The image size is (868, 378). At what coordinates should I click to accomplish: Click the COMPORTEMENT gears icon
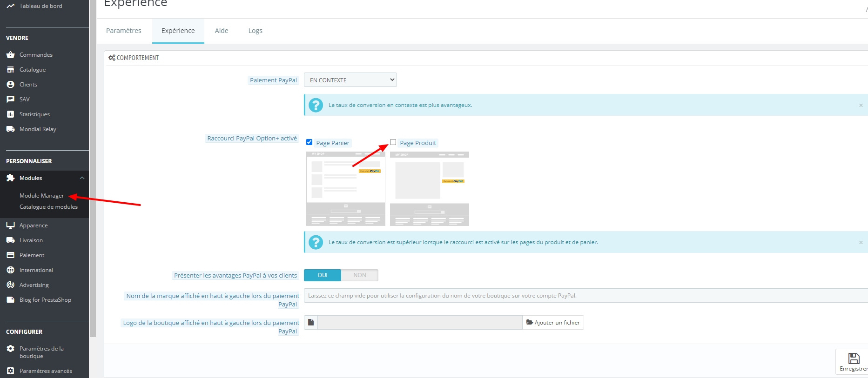pos(112,58)
